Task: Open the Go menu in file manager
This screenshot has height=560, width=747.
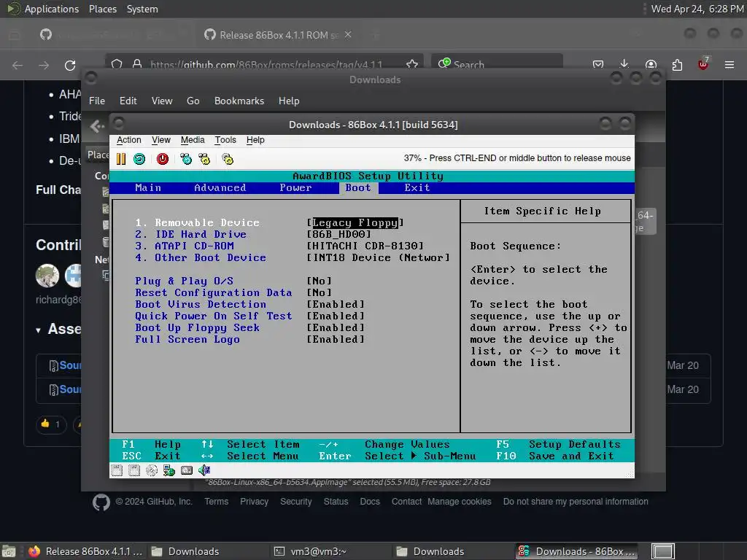Action: point(193,101)
